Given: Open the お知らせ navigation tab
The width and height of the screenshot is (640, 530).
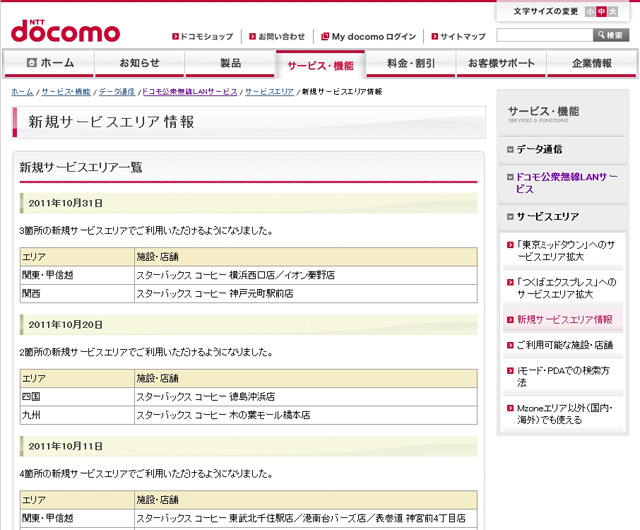Looking at the screenshot, I should coord(140,63).
